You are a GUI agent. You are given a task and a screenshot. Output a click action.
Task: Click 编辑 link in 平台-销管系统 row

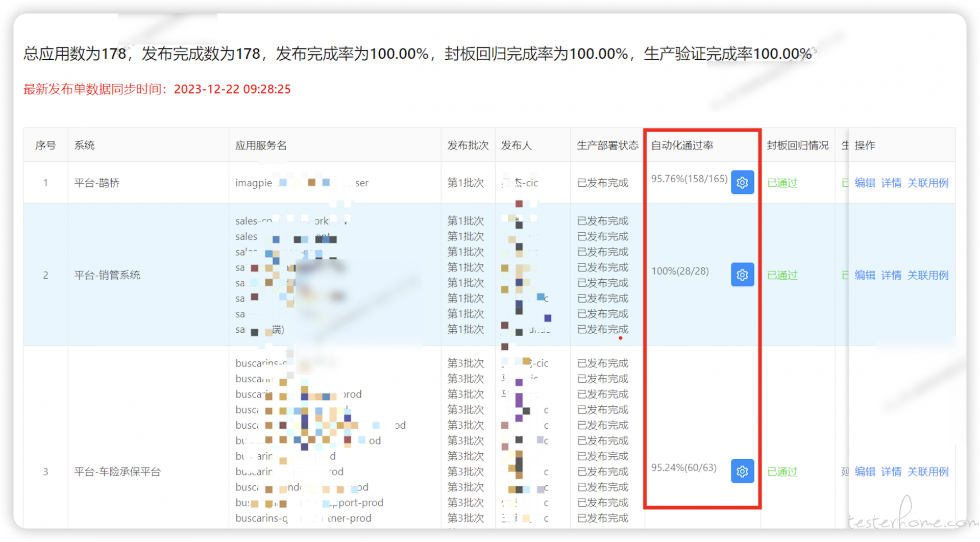(x=865, y=275)
